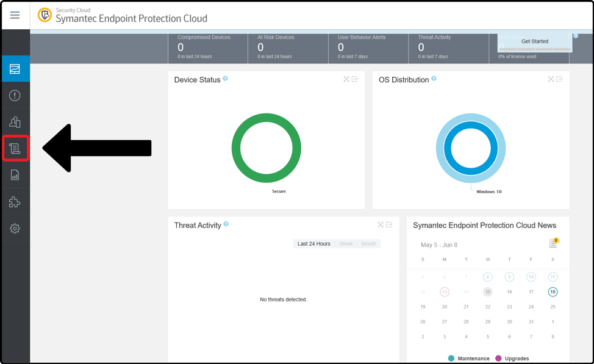Select day 11 on the news calendar

point(553,277)
